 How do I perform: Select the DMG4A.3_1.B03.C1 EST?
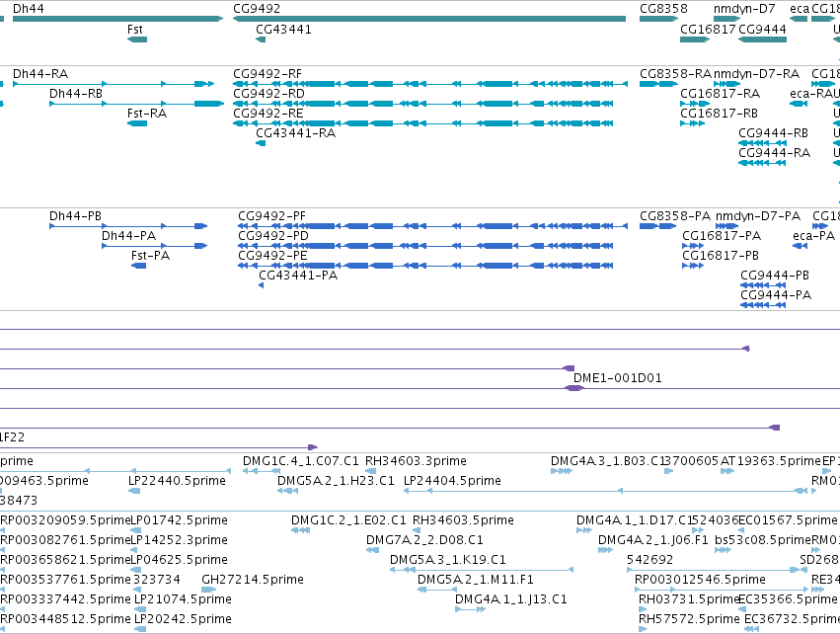(x=562, y=471)
